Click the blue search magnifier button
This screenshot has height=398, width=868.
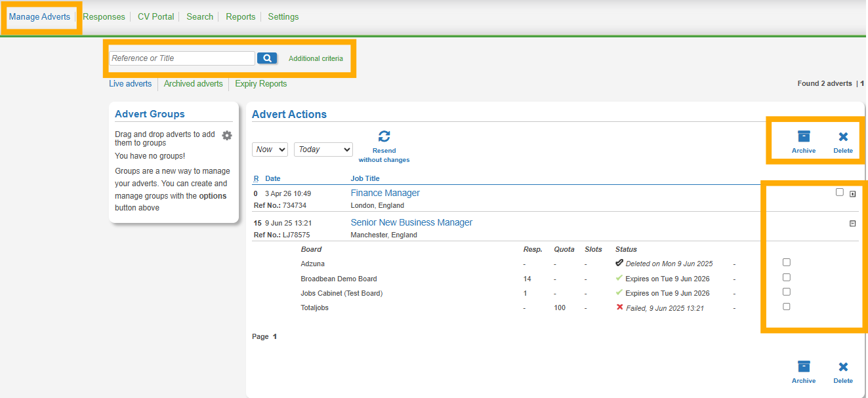pos(267,58)
